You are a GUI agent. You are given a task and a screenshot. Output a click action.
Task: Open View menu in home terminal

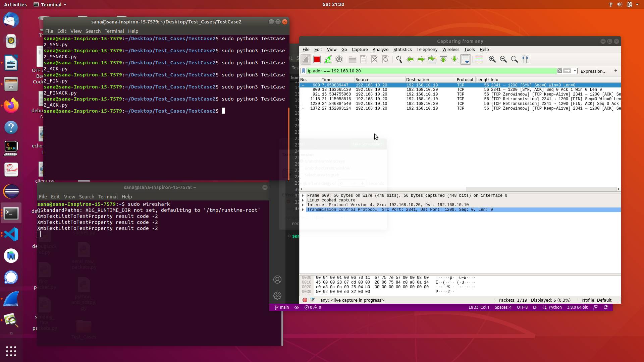pos(69,197)
